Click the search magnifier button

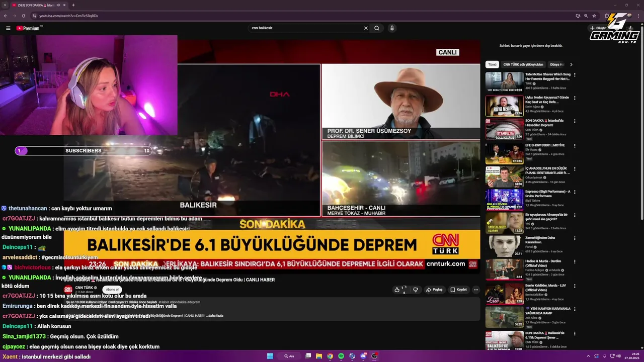(376, 28)
